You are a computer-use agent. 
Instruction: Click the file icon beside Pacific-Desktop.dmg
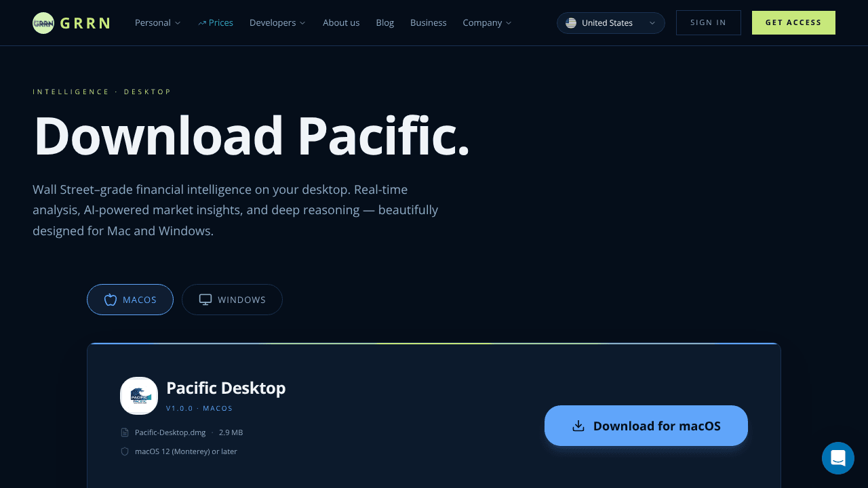[x=125, y=432]
